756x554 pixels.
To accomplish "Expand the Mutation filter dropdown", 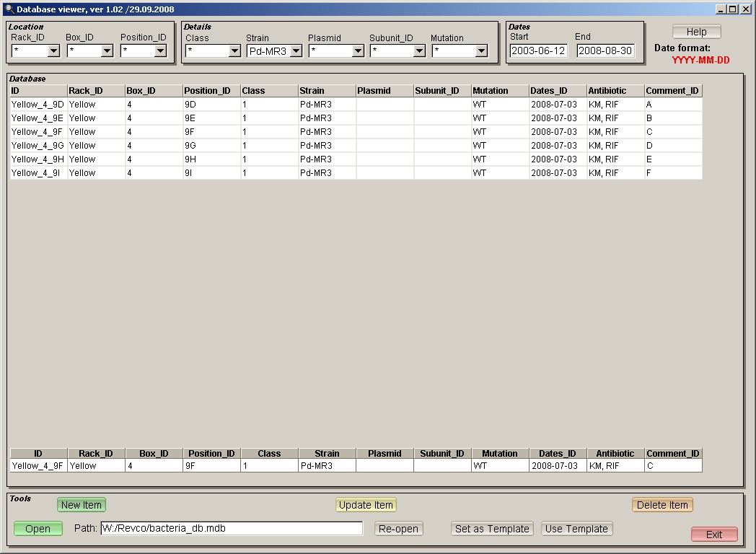I will coord(481,50).
